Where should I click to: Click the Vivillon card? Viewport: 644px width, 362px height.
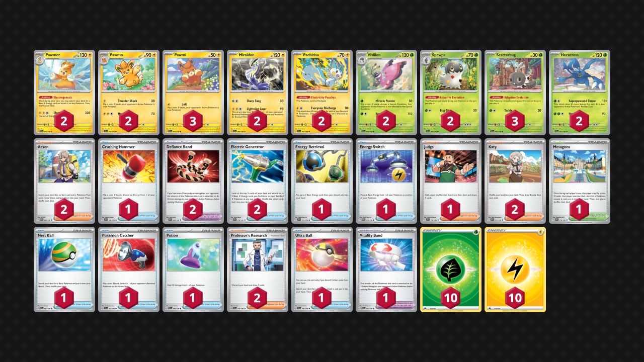[386, 93]
